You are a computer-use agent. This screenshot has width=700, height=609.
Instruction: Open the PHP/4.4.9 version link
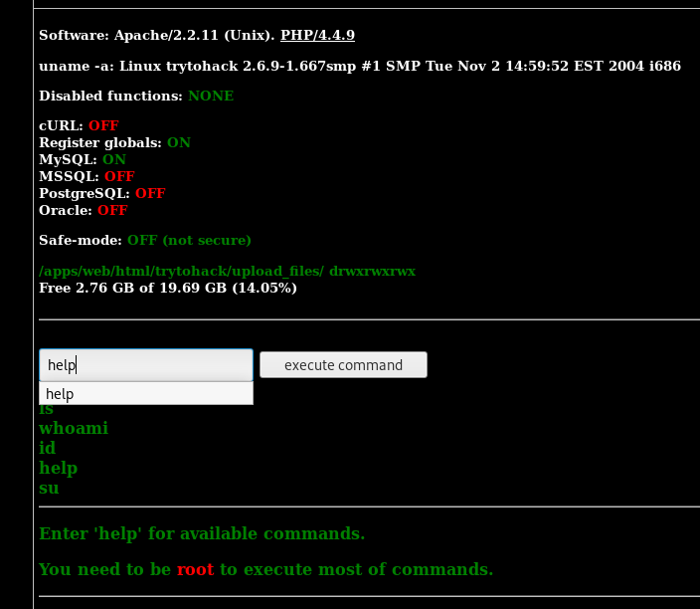pyautogui.click(x=317, y=36)
